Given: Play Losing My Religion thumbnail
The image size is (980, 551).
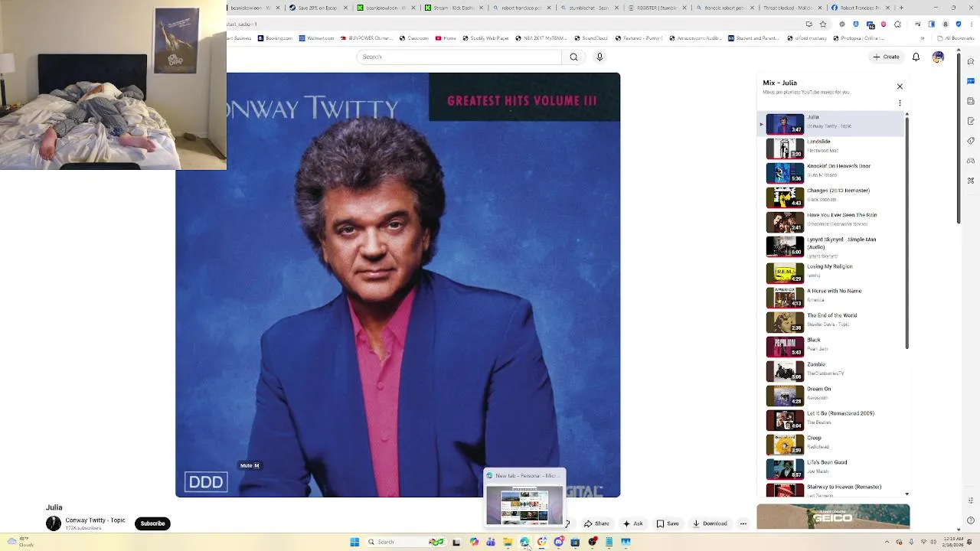Looking at the screenshot, I should (785, 273).
